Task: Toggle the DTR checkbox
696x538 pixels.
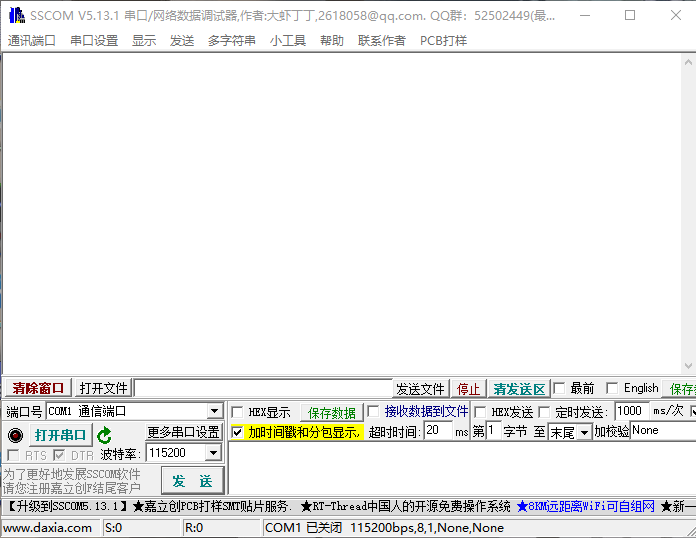Action: (59, 455)
